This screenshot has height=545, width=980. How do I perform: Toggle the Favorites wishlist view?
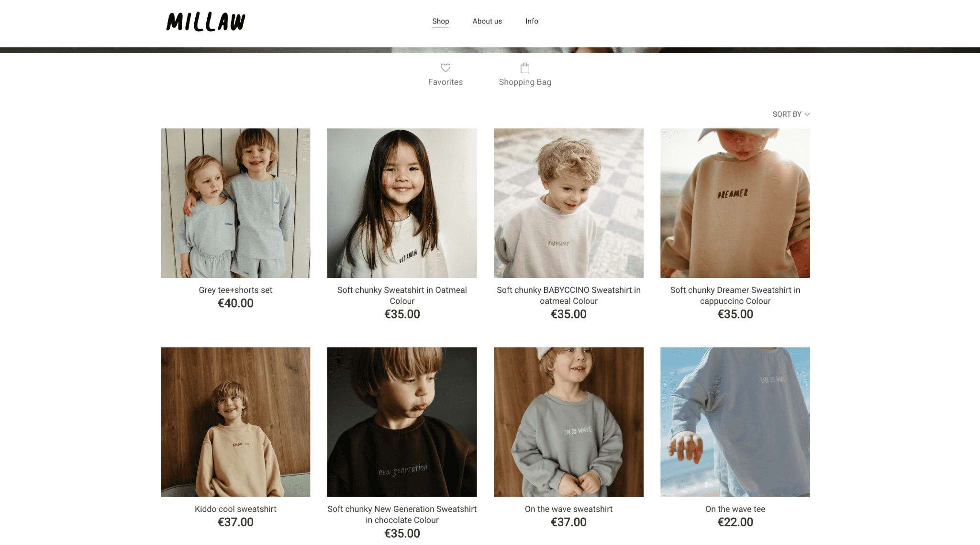click(445, 74)
